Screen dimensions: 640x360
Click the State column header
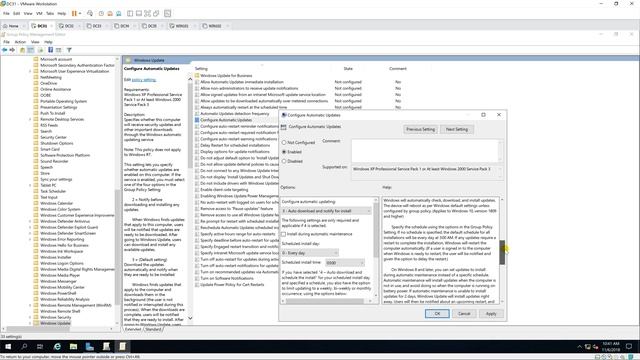point(348,69)
